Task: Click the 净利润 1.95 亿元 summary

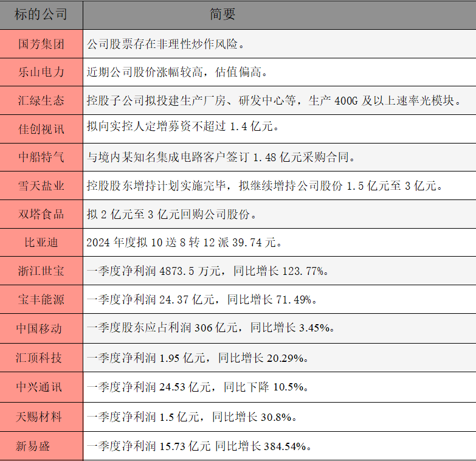Action: point(198,358)
